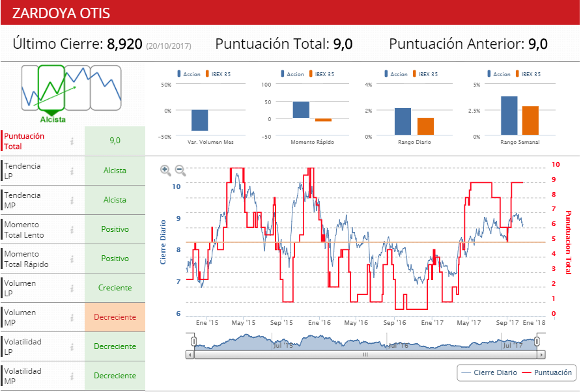The width and height of the screenshot is (581, 392).
Task: Open info icon for Tendencia LP
Action: click(72, 171)
